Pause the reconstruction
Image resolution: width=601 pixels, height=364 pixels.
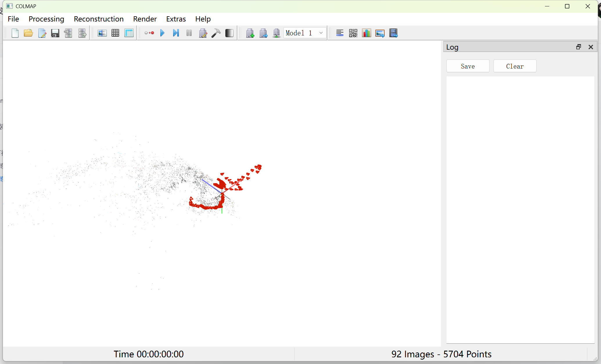pos(189,33)
